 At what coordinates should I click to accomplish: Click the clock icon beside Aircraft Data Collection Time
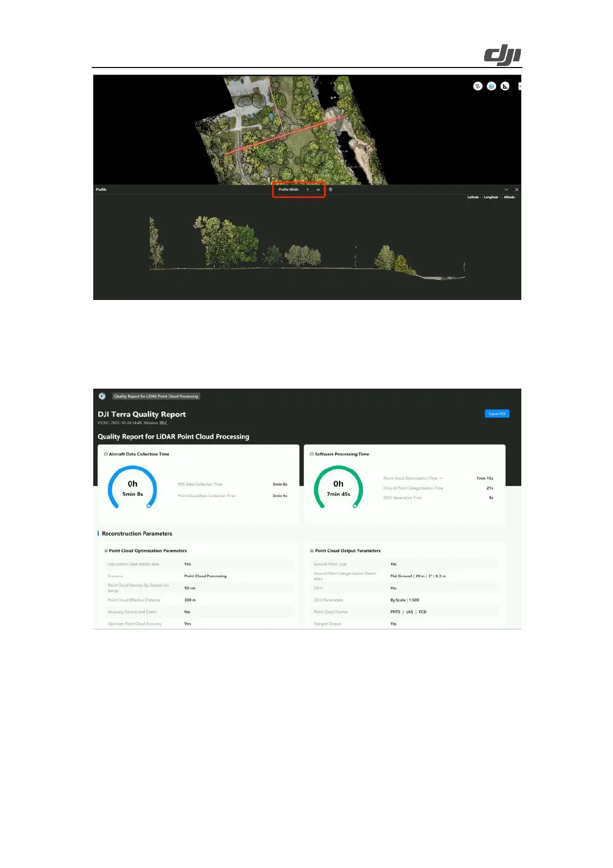(x=106, y=454)
